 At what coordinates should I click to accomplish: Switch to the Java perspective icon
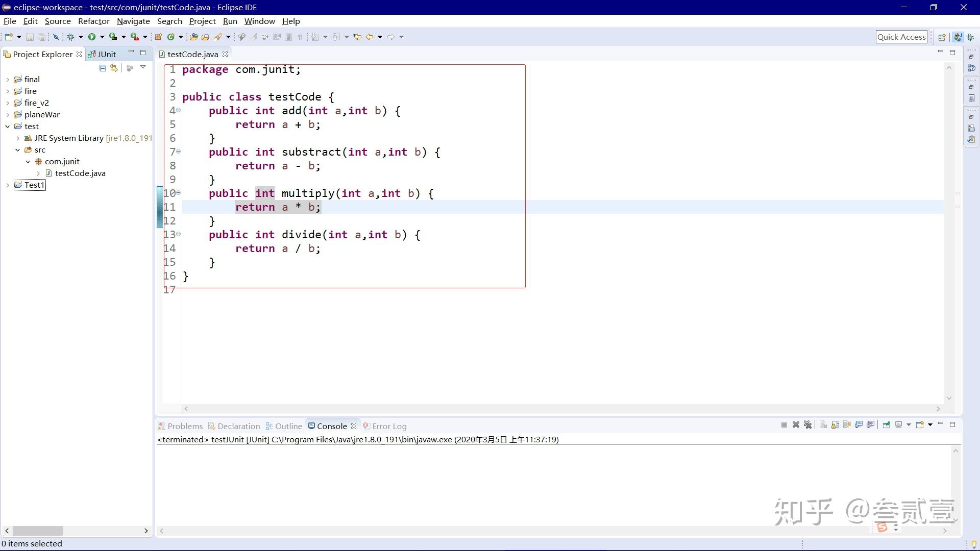958,37
